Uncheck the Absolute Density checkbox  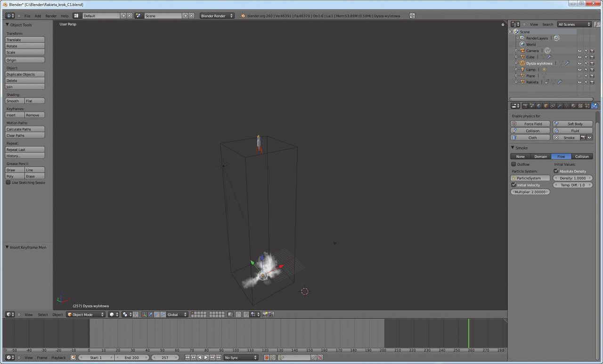pyautogui.click(x=556, y=171)
